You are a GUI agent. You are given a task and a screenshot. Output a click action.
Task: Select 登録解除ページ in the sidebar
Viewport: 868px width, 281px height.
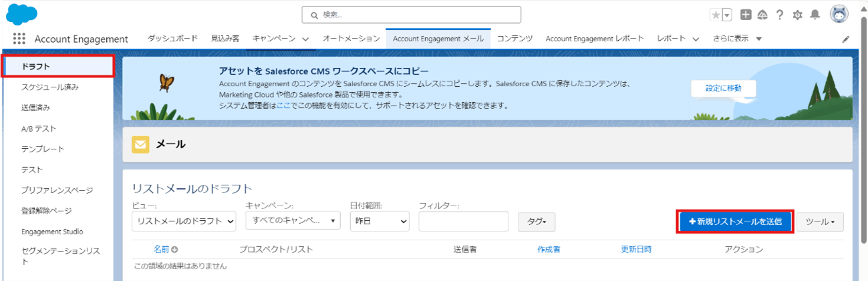[x=46, y=211]
